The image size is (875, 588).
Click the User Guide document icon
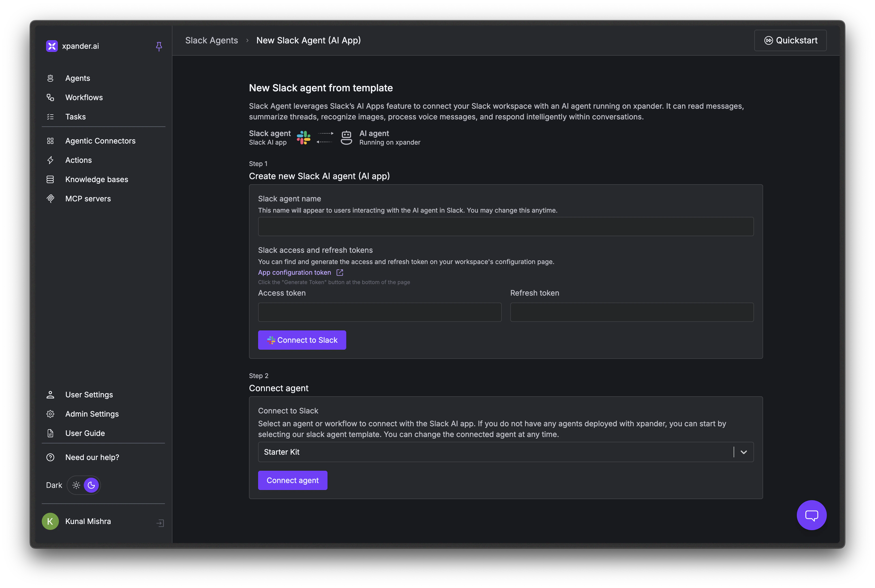50,433
